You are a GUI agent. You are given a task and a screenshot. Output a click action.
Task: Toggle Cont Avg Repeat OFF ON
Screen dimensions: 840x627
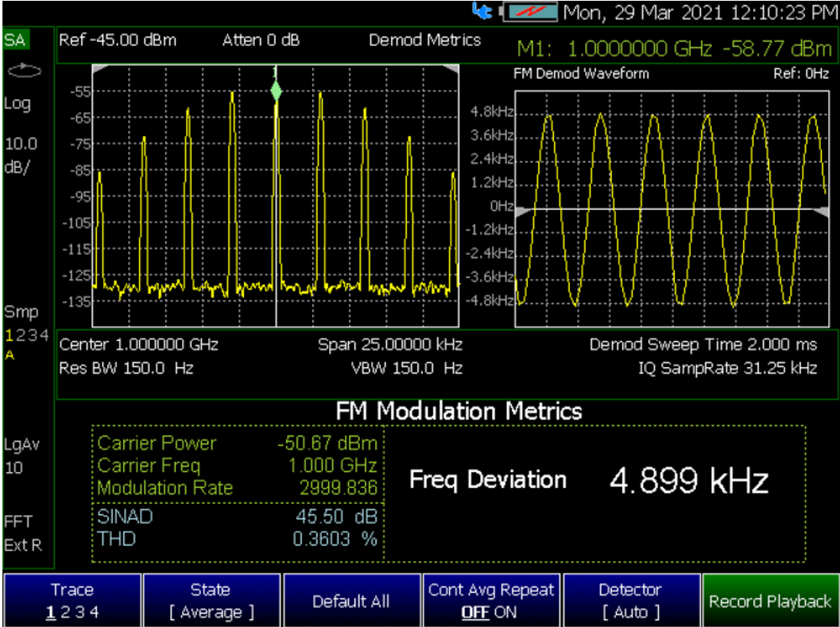tap(491, 600)
